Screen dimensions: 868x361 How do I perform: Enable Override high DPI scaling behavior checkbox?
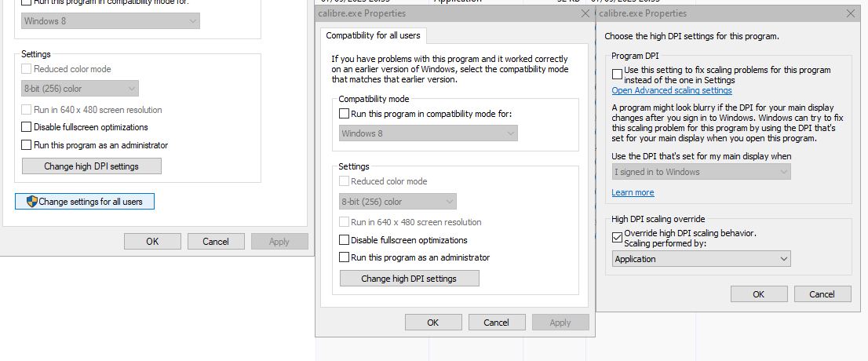click(x=618, y=238)
